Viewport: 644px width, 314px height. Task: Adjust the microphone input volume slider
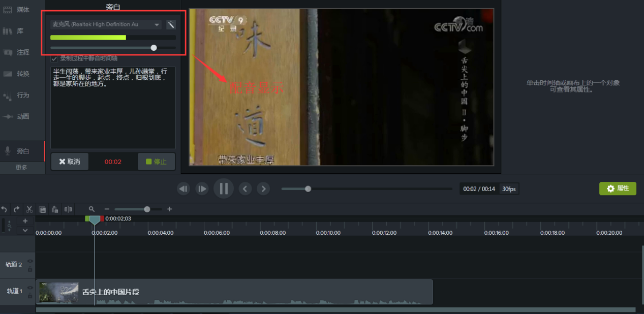(113, 48)
